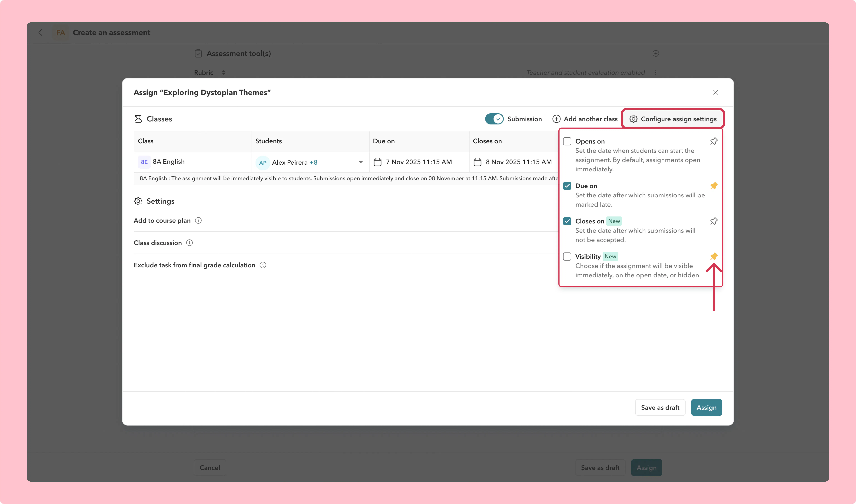Open the Rubric sort selector arrows
856x504 pixels.
click(x=224, y=73)
